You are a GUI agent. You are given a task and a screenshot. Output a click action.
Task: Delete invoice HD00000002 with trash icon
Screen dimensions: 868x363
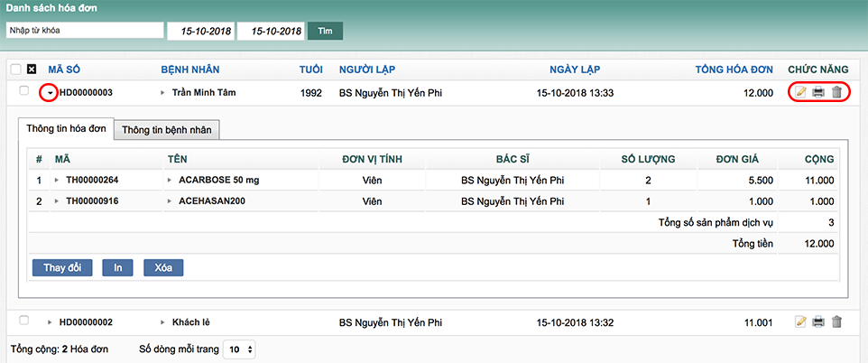click(836, 321)
